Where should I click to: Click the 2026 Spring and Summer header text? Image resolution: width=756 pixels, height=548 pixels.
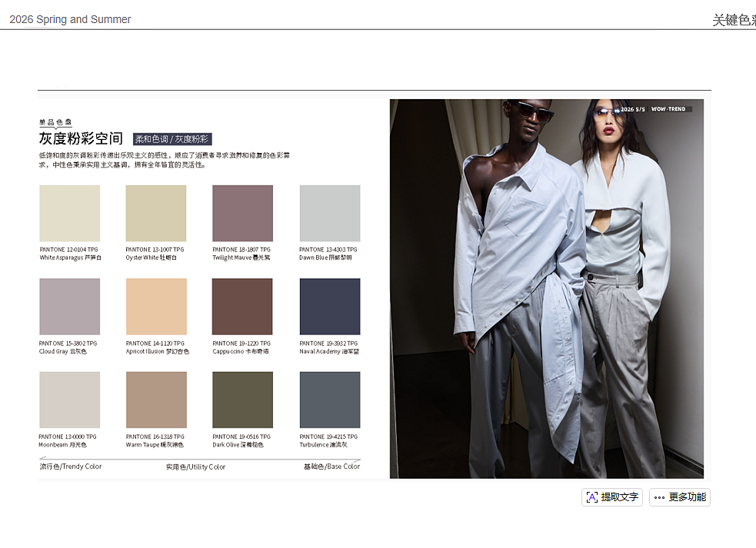[x=71, y=19]
